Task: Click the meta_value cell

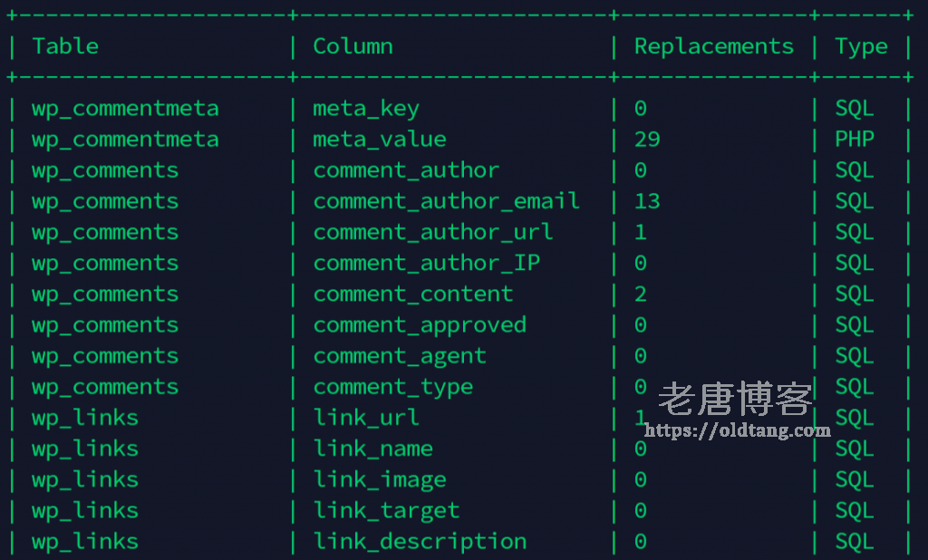Action: pos(380,140)
